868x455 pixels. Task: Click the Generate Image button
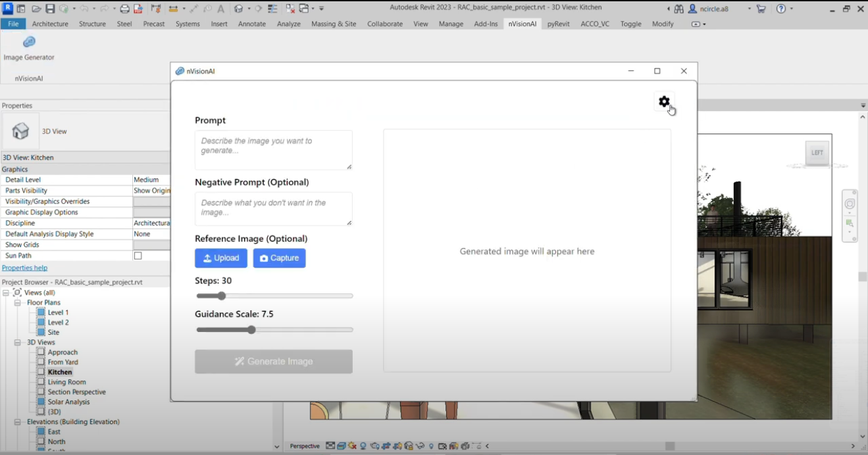[274, 362]
